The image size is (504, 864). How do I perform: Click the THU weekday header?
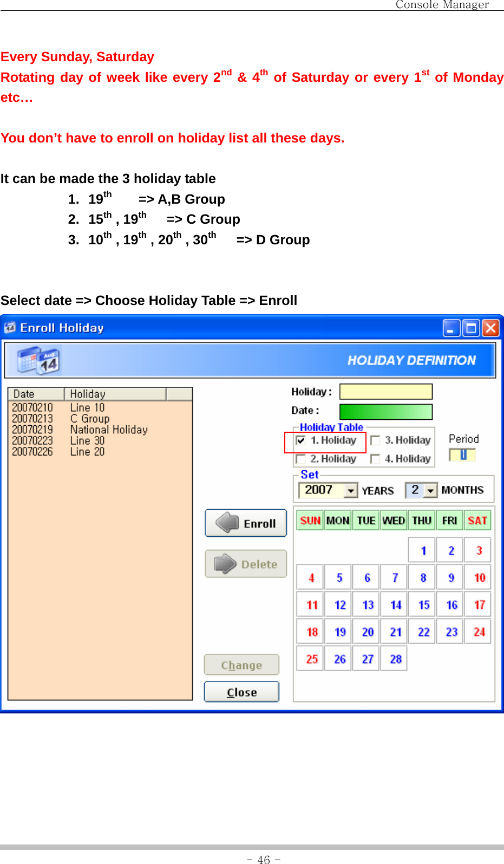422,521
